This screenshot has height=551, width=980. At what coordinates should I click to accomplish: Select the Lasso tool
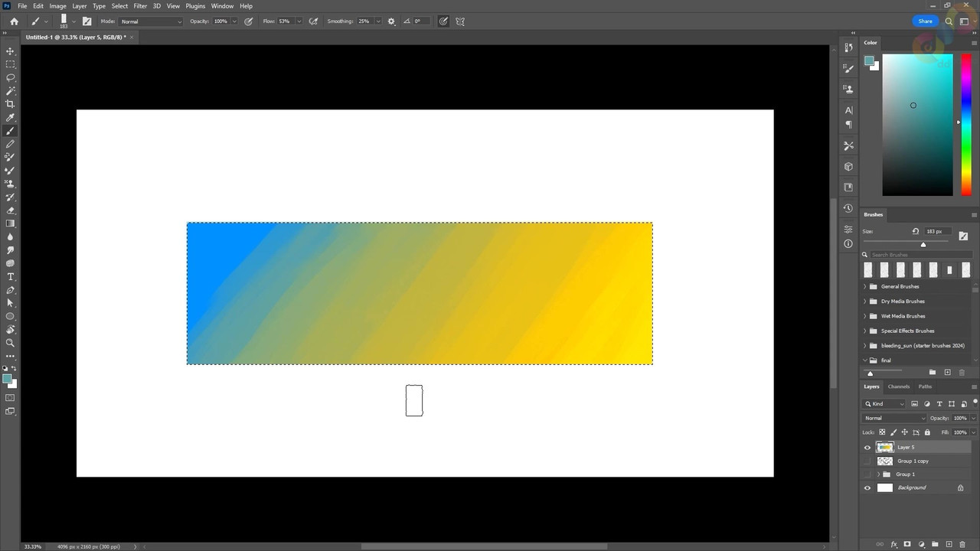(11, 77)
